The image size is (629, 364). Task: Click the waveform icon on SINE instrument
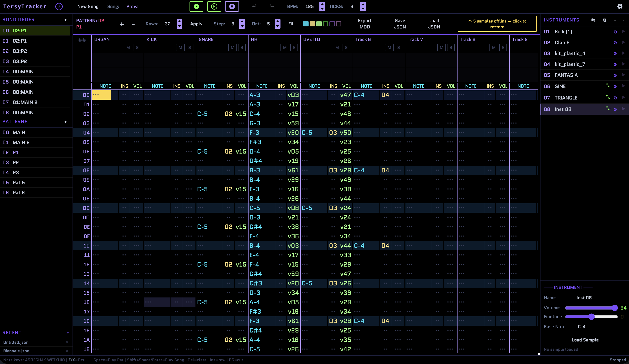tap(608, 86)
